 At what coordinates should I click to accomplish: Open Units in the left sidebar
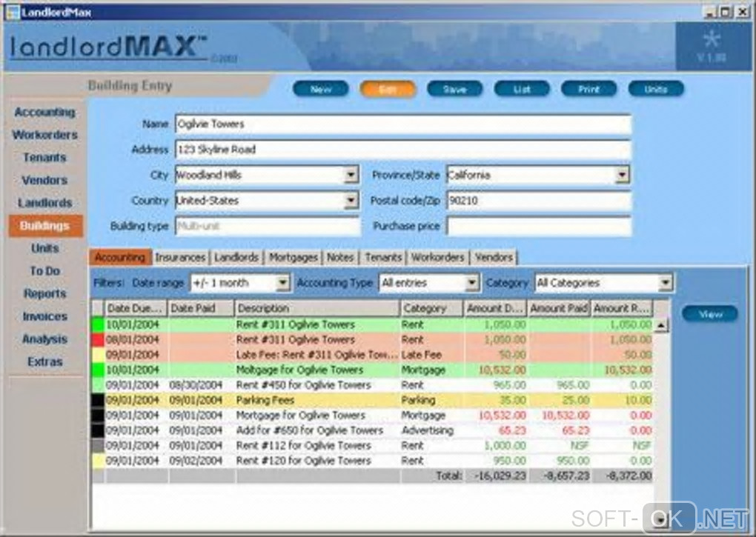click(44, 248)
